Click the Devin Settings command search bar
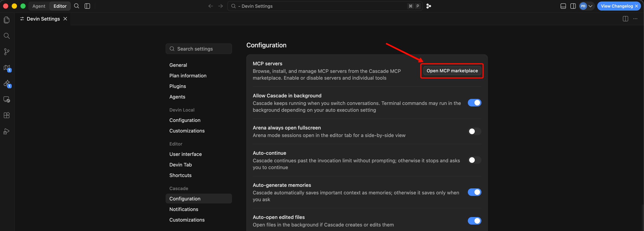 (325, 6)
